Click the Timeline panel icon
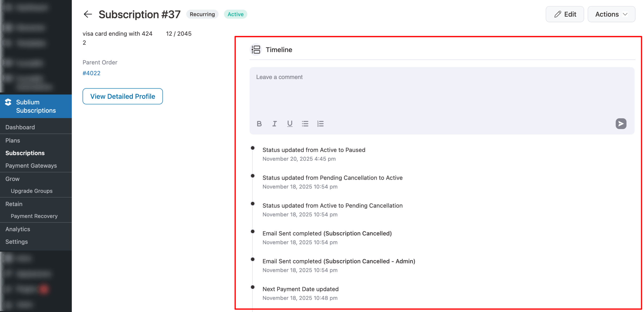The height and width of the screenshot is (312, 644). [256, 50]
